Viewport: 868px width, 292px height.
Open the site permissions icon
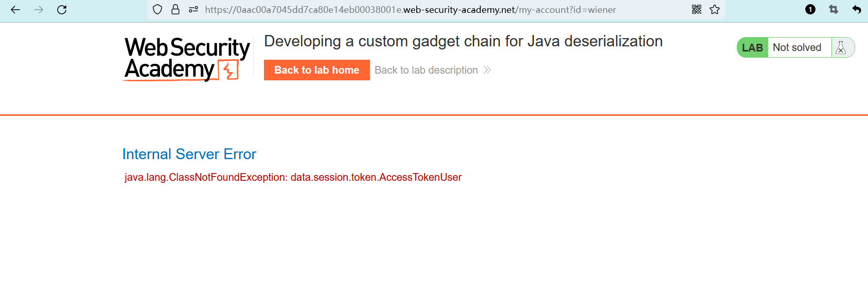pyautogui.click(x=193, y=10)
